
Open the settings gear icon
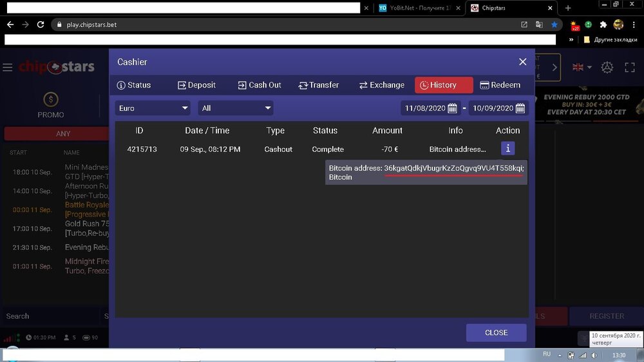click(607, 68)
